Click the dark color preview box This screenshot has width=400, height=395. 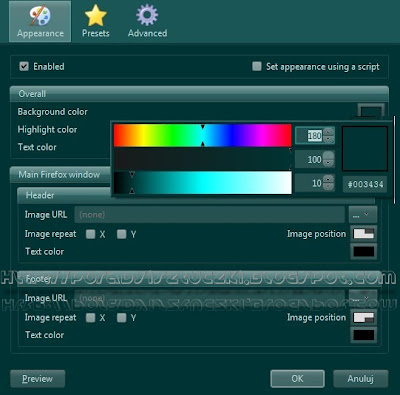(365, 149)
